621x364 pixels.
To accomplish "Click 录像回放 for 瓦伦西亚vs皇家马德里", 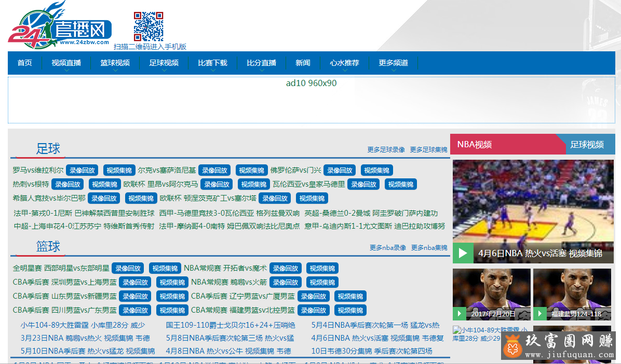I will (x=363, y=185).
